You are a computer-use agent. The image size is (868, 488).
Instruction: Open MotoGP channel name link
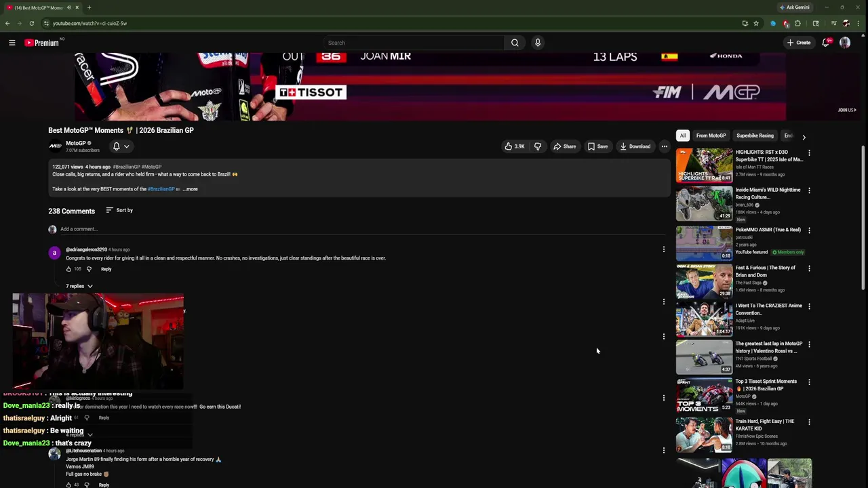(76, 143)
